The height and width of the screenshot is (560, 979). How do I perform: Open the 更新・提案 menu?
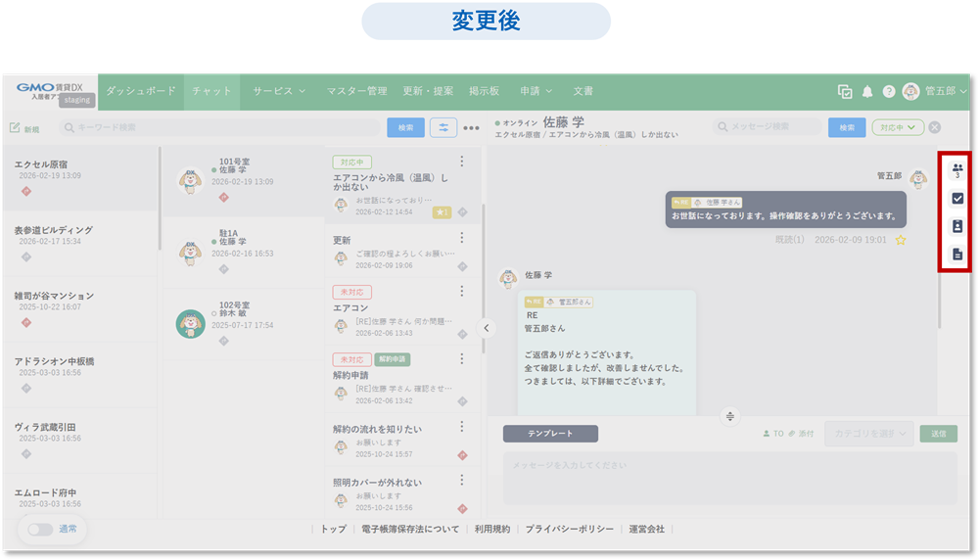pyautogui.click(x=428, y=91)
